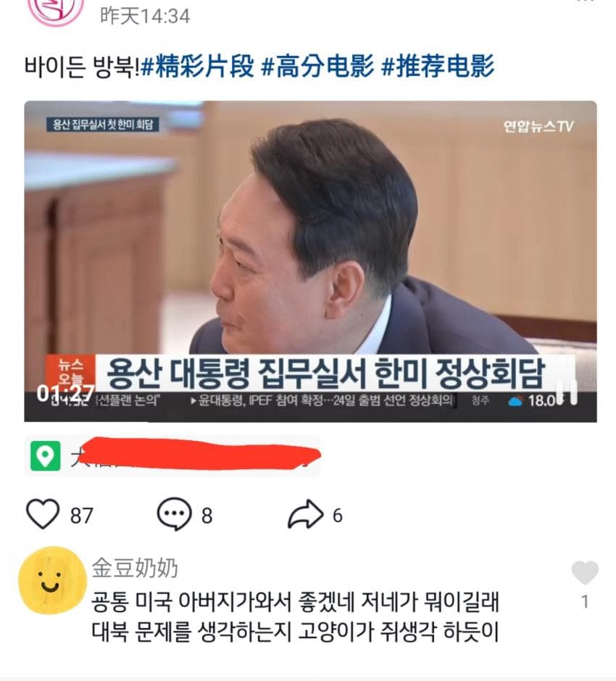
Task: Open the poster's pink profile avatar
Action: [x=56, y=11]
